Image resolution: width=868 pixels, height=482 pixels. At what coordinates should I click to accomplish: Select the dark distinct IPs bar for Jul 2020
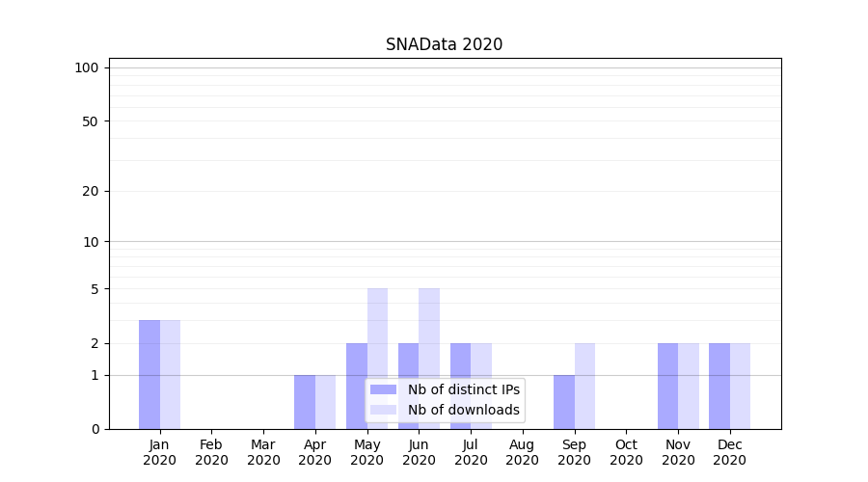click(x=460, y=386)
